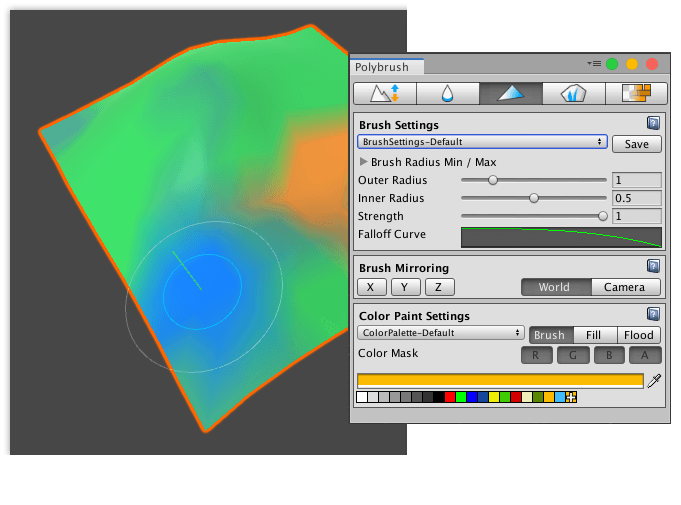Select Brush paint mode

[551, 335]
